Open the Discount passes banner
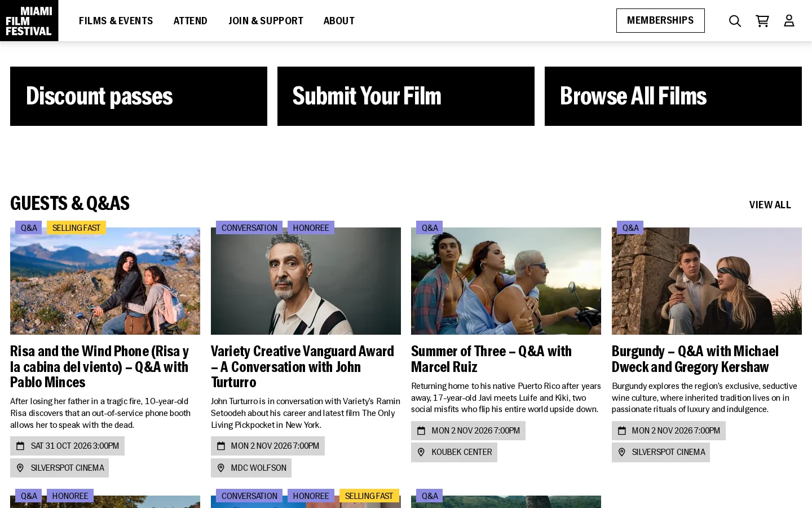Viewport: 812px width, 508px height. [x=139, y=96]
